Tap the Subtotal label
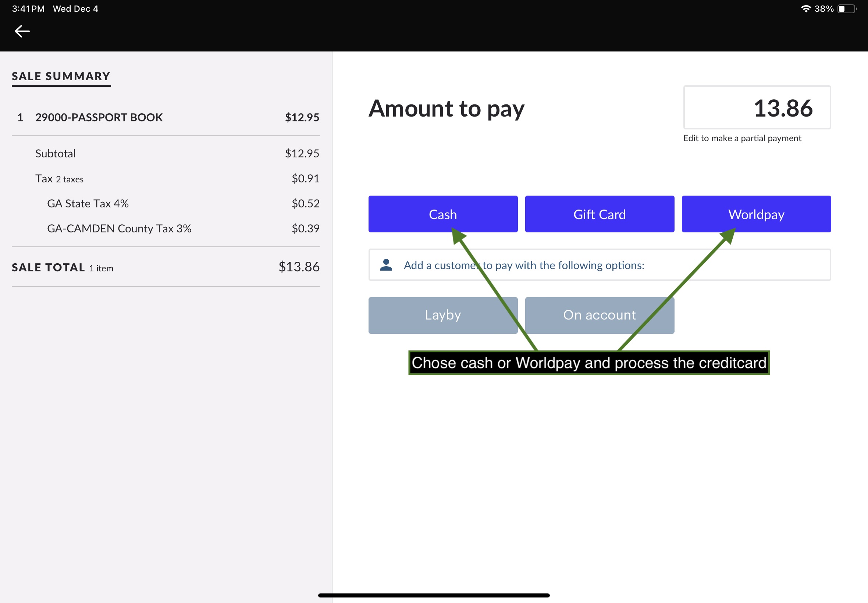 click(x=56, y=153)
